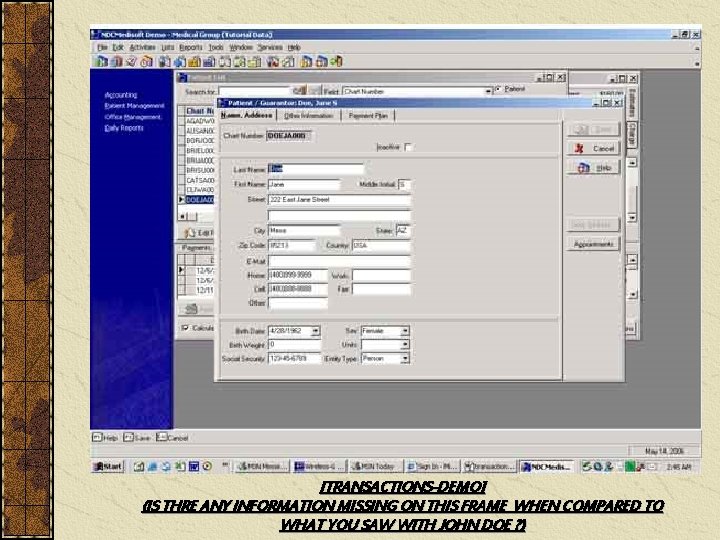720x540 pixels.
Task: Click into the Social Security field
Action: (x=294, y=358)
